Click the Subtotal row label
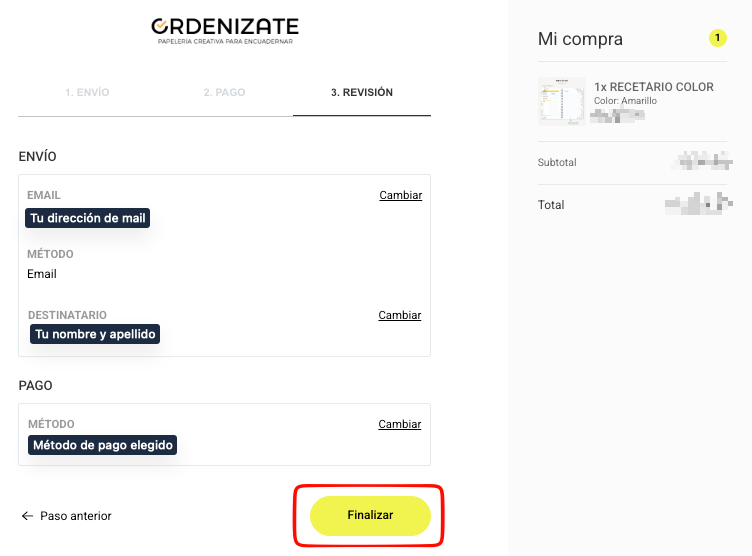Image resolution: width=752 pixels, height=556 pixels. coord(557,162)
